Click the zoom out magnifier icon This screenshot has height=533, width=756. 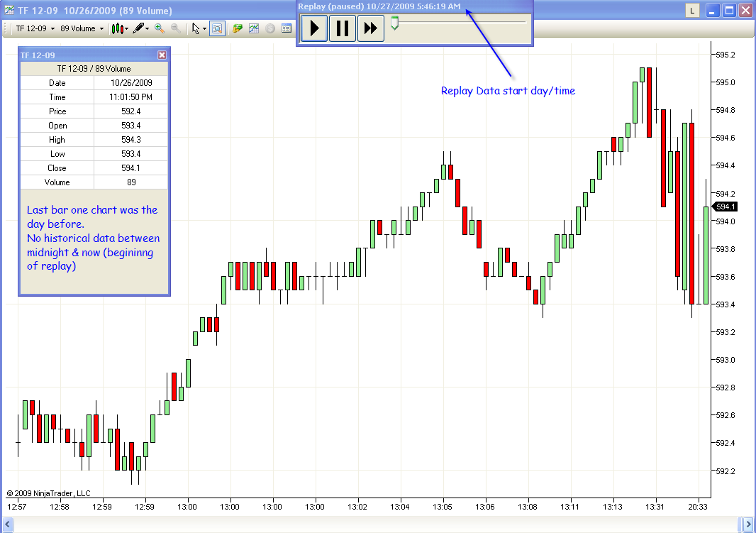pyautogui.click(x=176, y=28)
